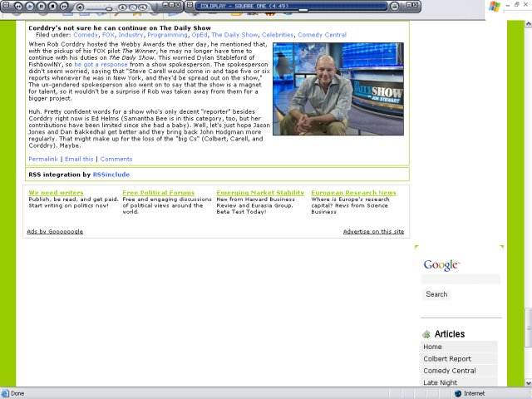Visit the RSSinclude link

tap(111, 175)
